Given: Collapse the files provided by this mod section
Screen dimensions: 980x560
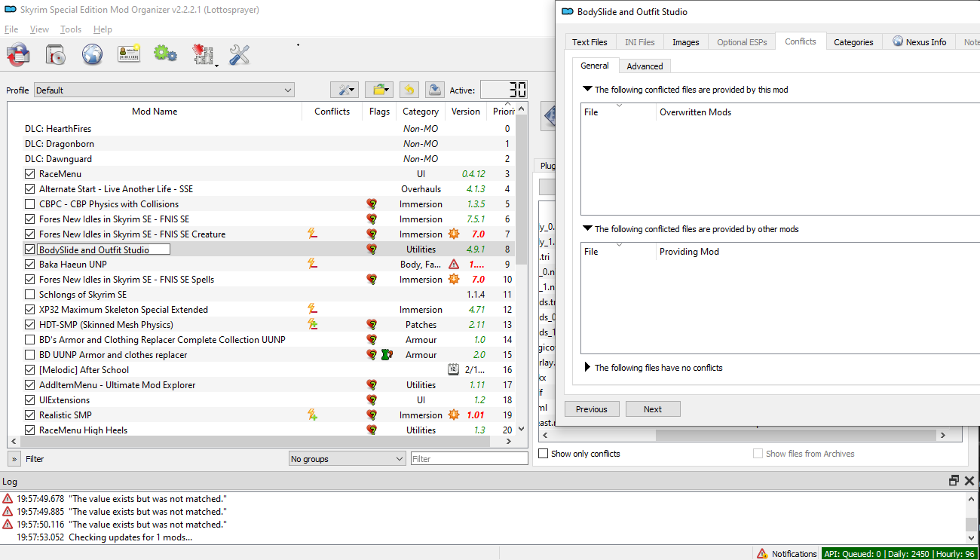Looking at the screenshot, I should pyautogui.click(x=587, y=89).
